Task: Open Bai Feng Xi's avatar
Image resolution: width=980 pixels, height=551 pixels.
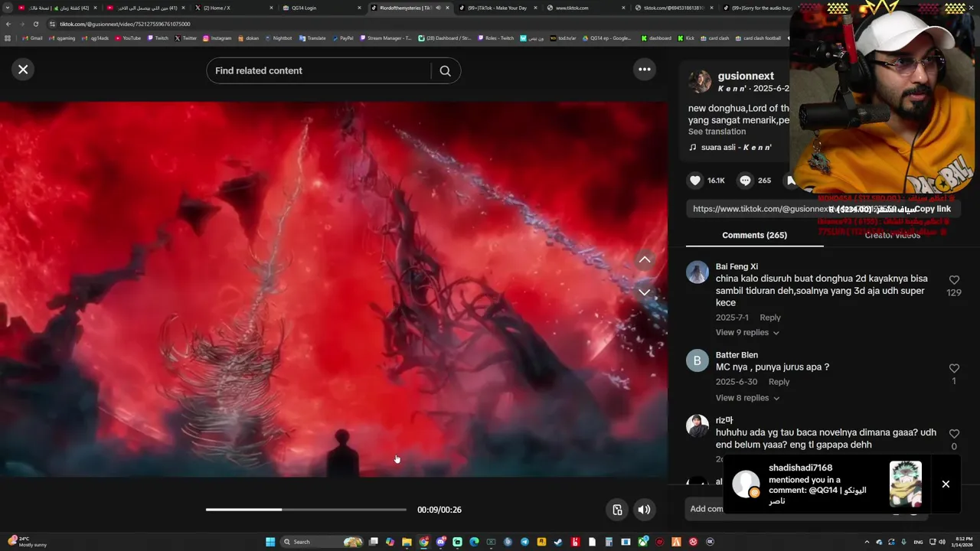Action: tap(697, 272)
